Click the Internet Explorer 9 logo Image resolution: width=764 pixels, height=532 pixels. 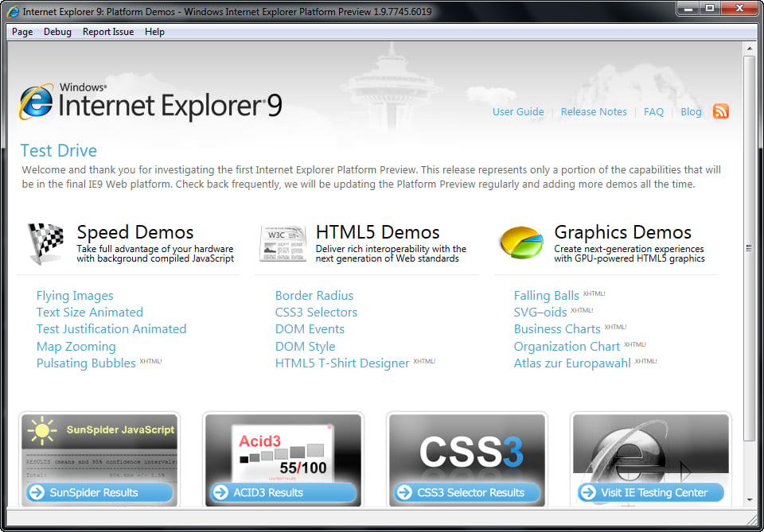pyautogui.click(x=150, y=102)
